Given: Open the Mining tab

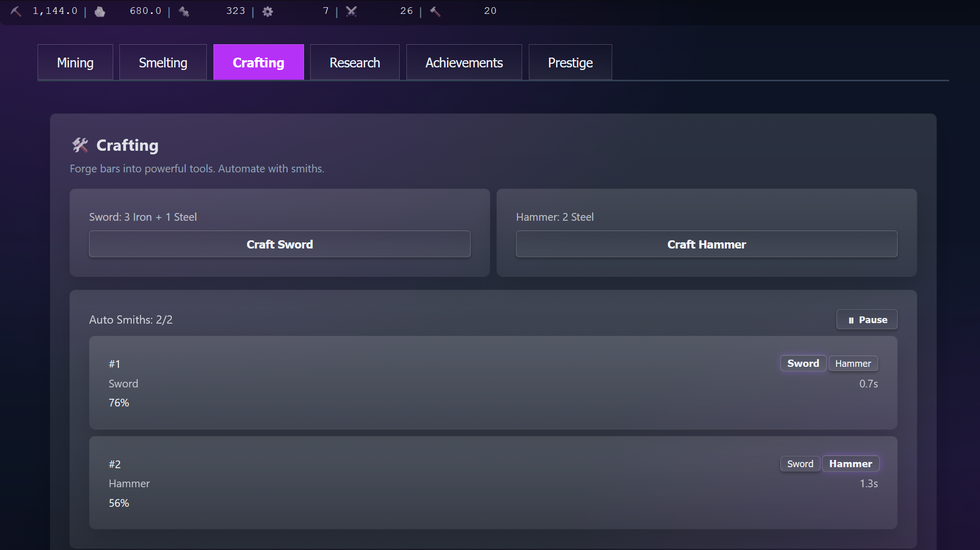Looking at the screenshot, I should pos(75,62).
